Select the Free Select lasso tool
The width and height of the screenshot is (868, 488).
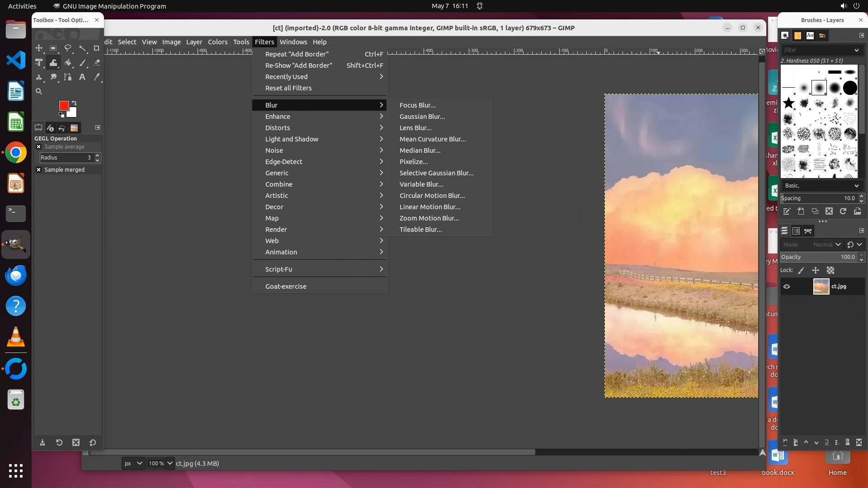click(68, 48)
